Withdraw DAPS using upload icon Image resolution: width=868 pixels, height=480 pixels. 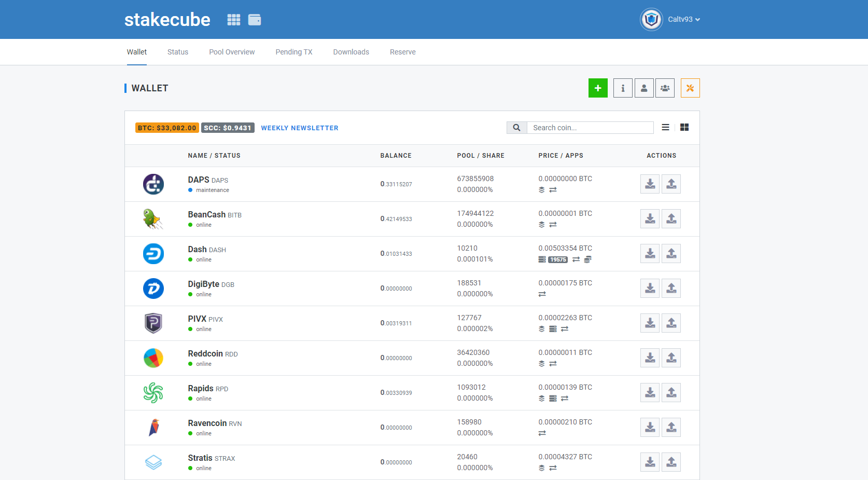coord(671,184)
